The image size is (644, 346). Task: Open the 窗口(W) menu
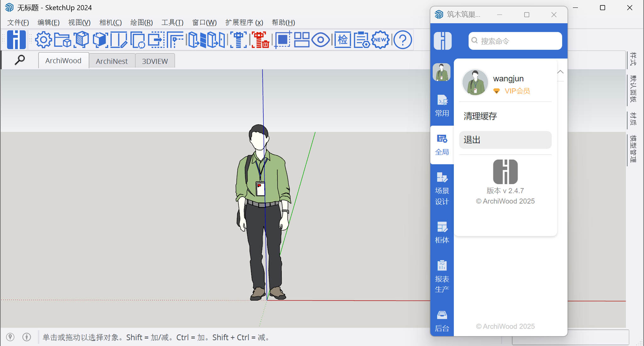204,22
